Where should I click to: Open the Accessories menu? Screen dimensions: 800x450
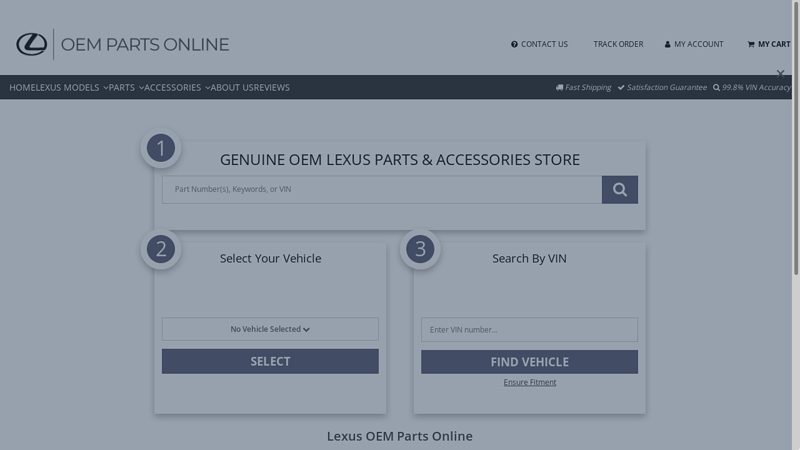coord(172,88)
